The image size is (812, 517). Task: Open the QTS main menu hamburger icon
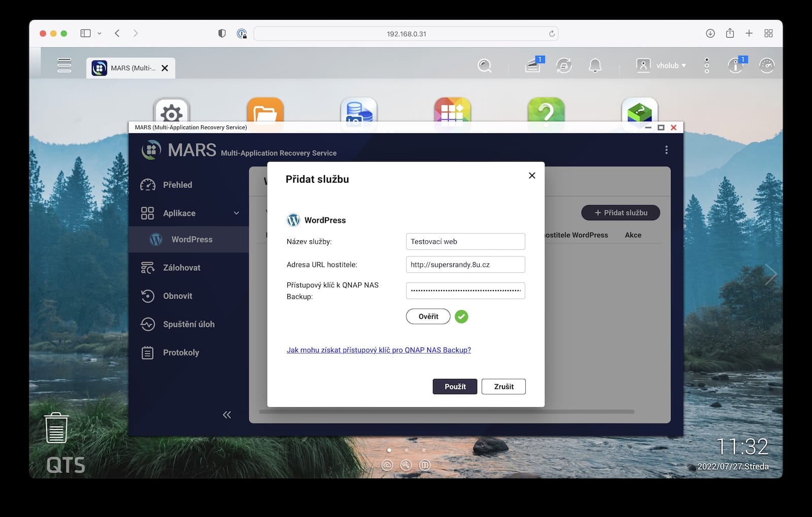pos(64,66)
